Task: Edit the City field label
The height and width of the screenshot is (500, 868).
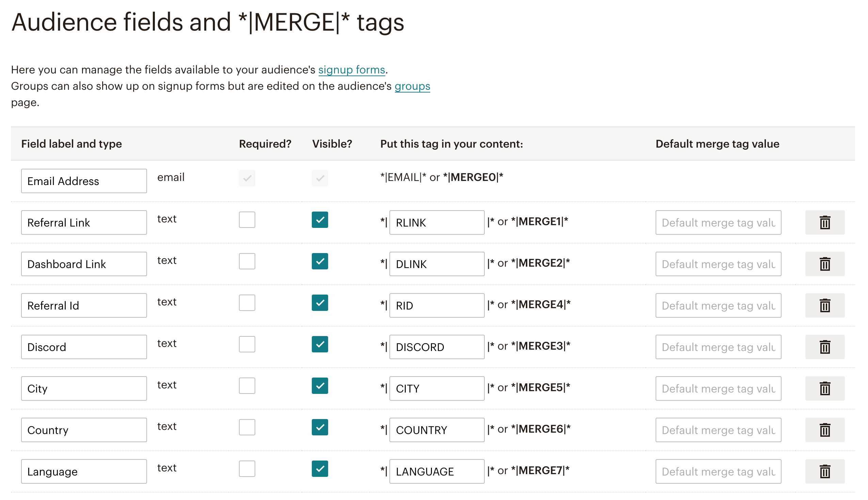Action: (x=83, y=388)
